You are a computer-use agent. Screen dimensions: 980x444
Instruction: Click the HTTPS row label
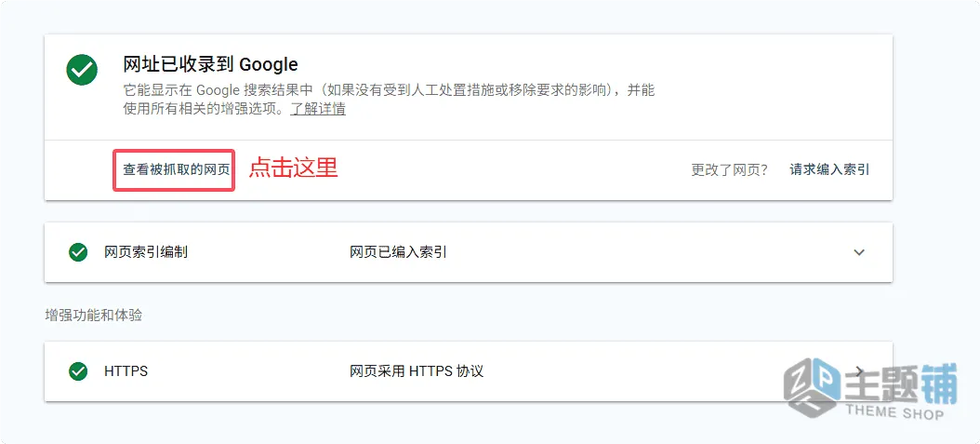pyautogui.click(x=126, y=371)
